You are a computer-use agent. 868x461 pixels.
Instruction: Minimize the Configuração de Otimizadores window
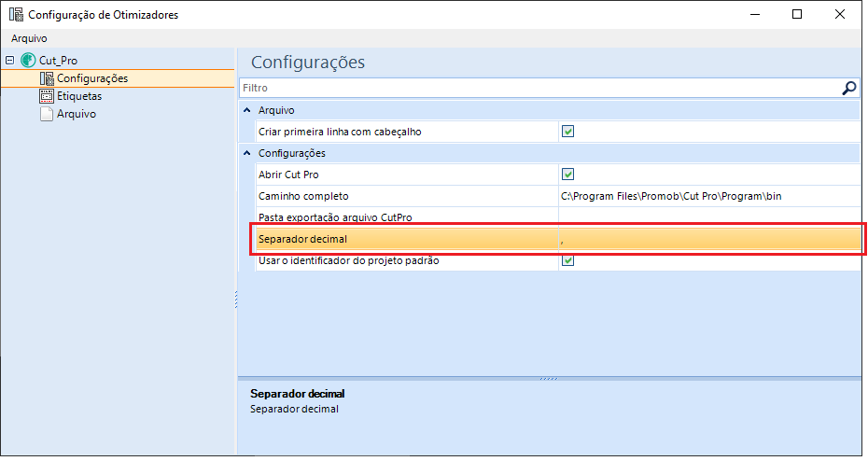pos(755,14)
